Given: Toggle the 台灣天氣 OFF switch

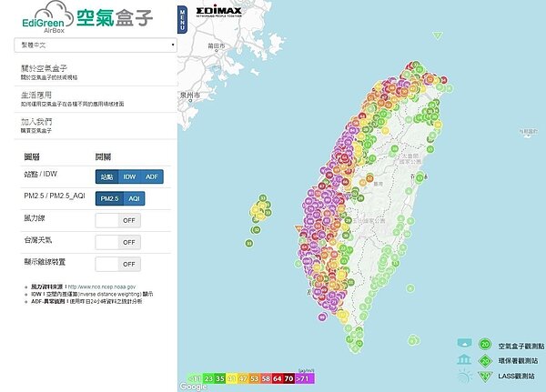Looking at the screenshot, I should (118, 242).
